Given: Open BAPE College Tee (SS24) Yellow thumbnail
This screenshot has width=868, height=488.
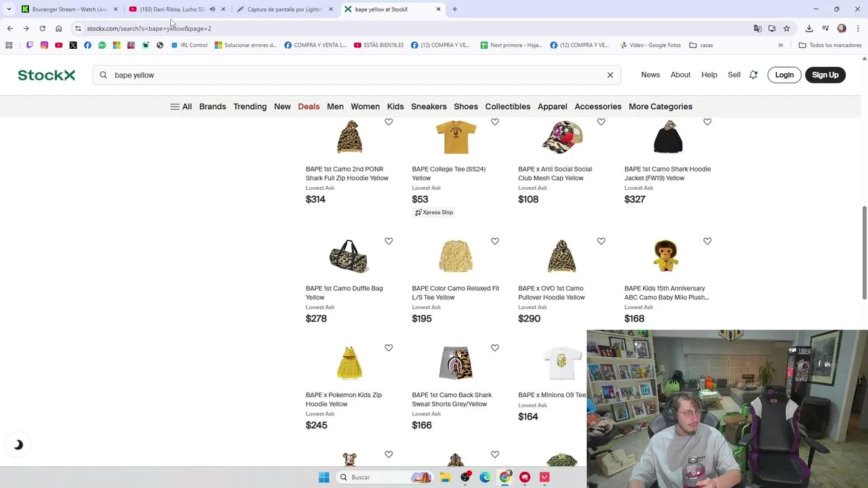Looking at the screenshot, I should coord(456,138).
